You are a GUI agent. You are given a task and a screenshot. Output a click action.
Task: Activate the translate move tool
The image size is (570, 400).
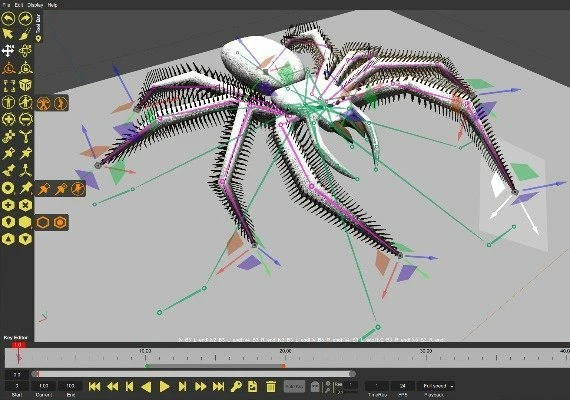8,51
